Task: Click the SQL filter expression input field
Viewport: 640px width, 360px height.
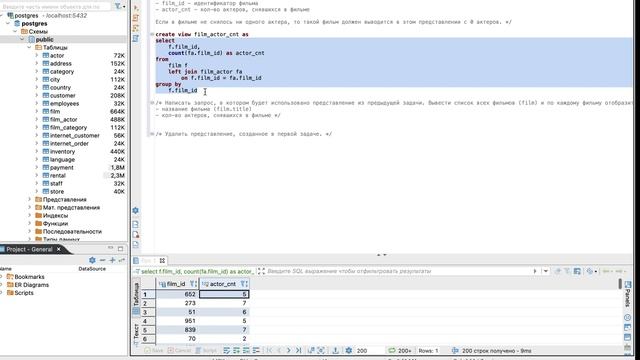Action: [399, 271]
